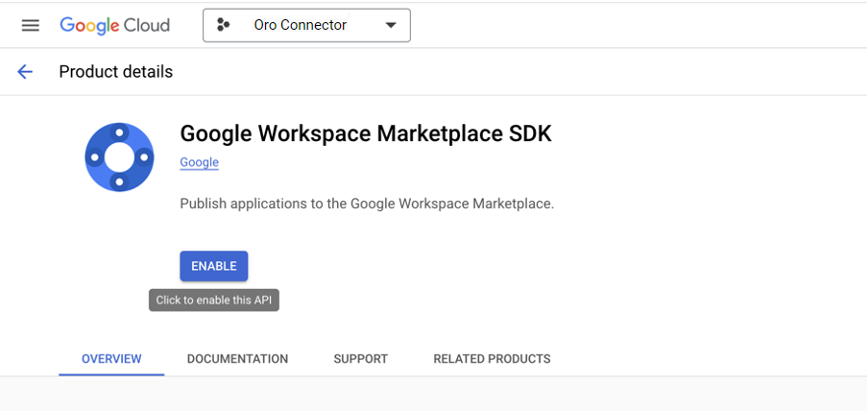This screenshot has width=868, height=411.
Task: Click the gray content area below the tabs
Action: 432,395
